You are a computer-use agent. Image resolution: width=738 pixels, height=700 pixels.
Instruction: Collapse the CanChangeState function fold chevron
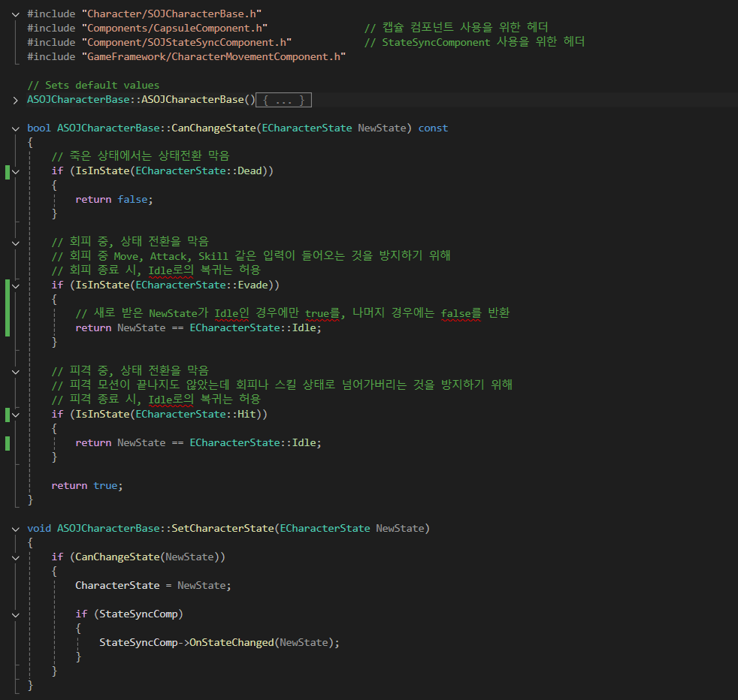[16, 129]
